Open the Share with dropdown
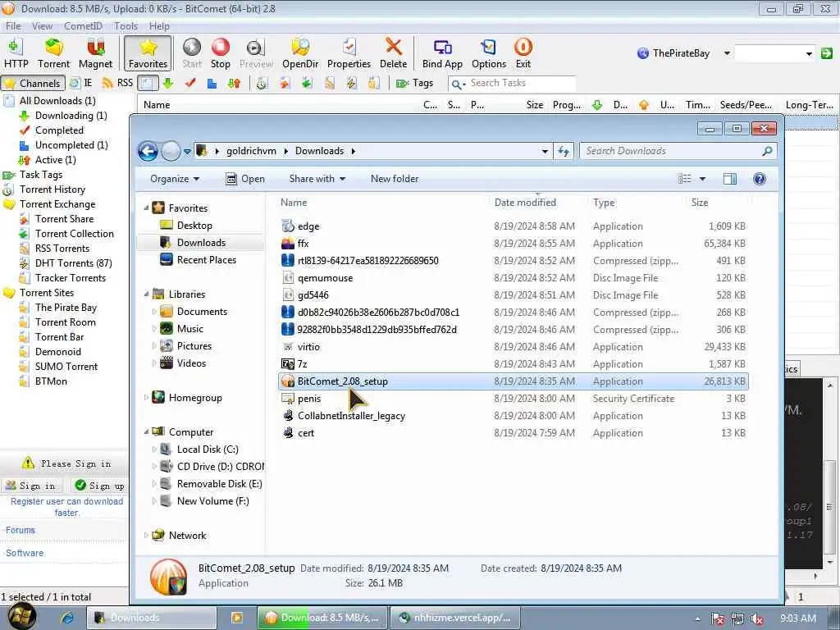This screenshot has height=630, width=840. (317, 179)
